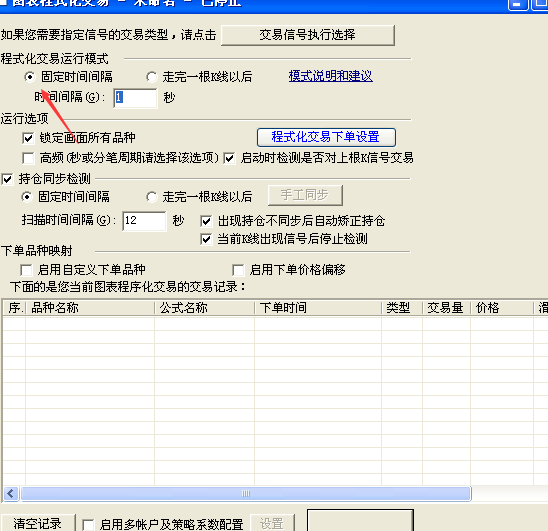Enable 启用自定义下单品种 checkbox
The image size is (548, 531).
(x=26, y=270)
